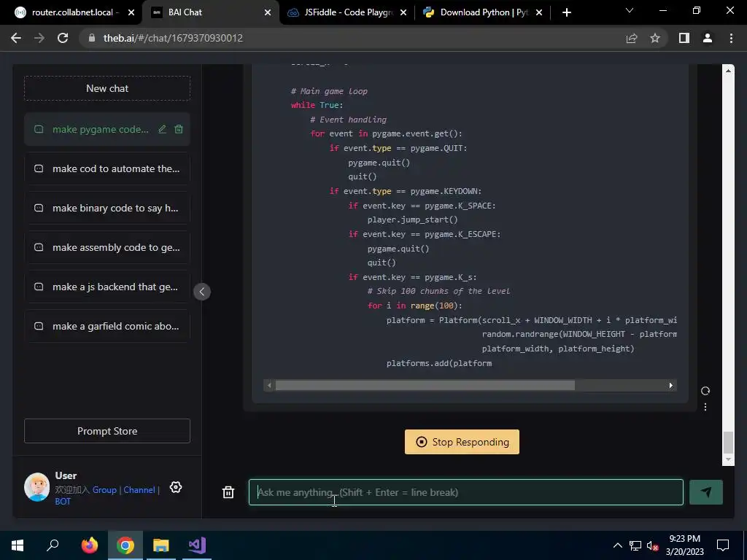The image size is (747, 560).
Task: Open network status tray icon
Action: pyautogui.click(x=635, y=545)
